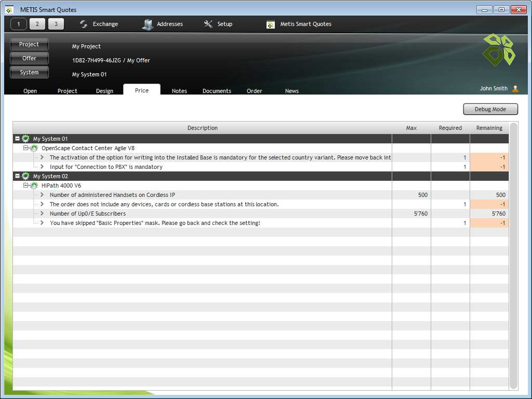Click the vertical scrollbar of the table
532x399 pixels.
click(514, 256)
